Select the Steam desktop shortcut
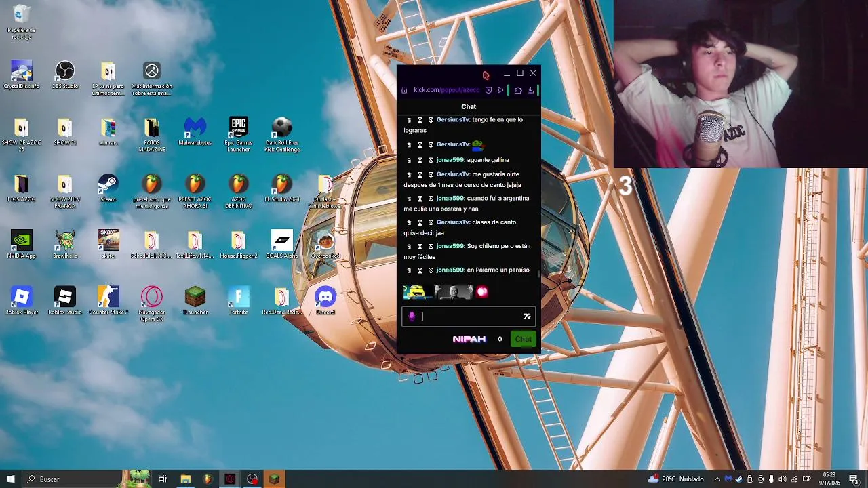The width and height of the screenshot is (868, 488). [108, 188]
